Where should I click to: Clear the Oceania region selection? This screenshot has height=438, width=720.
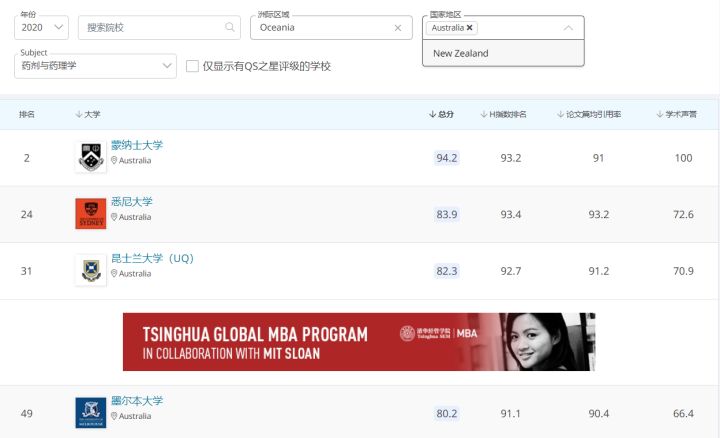pos(398,28)
